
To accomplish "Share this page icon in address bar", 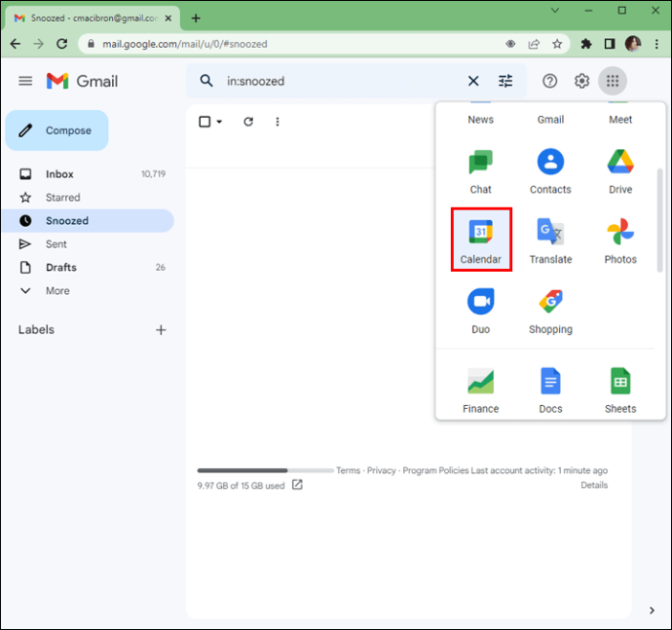I will click(534, 44).
